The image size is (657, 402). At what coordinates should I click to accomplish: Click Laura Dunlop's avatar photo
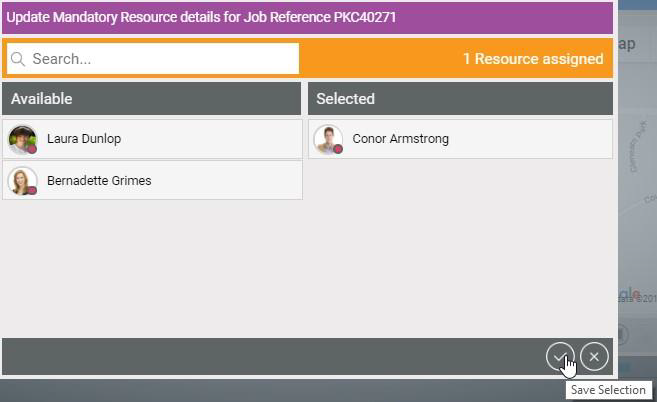coord(23,140)
